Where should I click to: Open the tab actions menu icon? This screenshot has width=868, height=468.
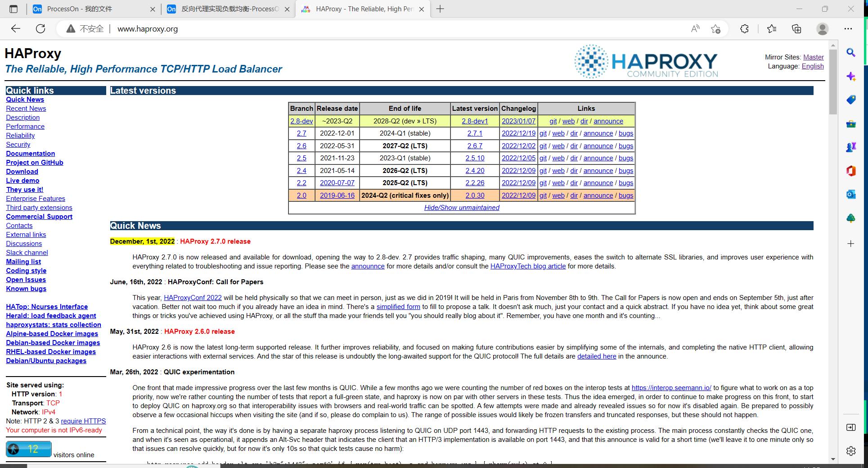pyautogui.click(x=13, y=9)
